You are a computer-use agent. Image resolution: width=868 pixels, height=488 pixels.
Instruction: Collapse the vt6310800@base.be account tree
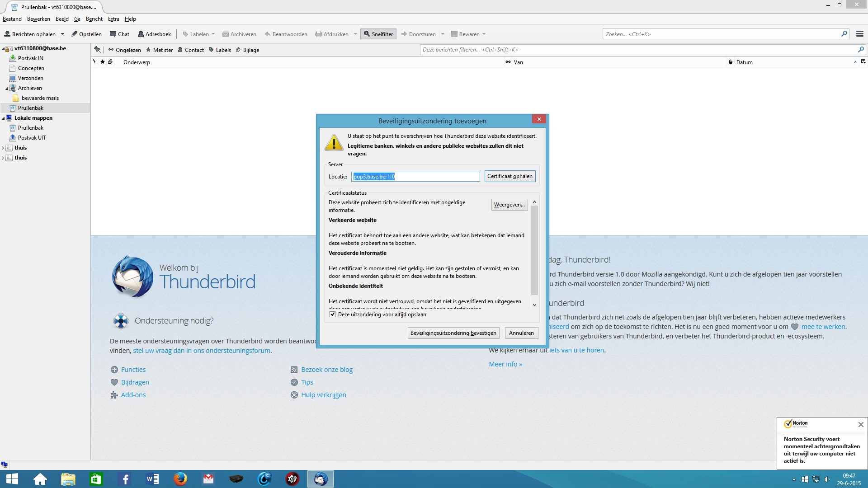click(3, 48)
